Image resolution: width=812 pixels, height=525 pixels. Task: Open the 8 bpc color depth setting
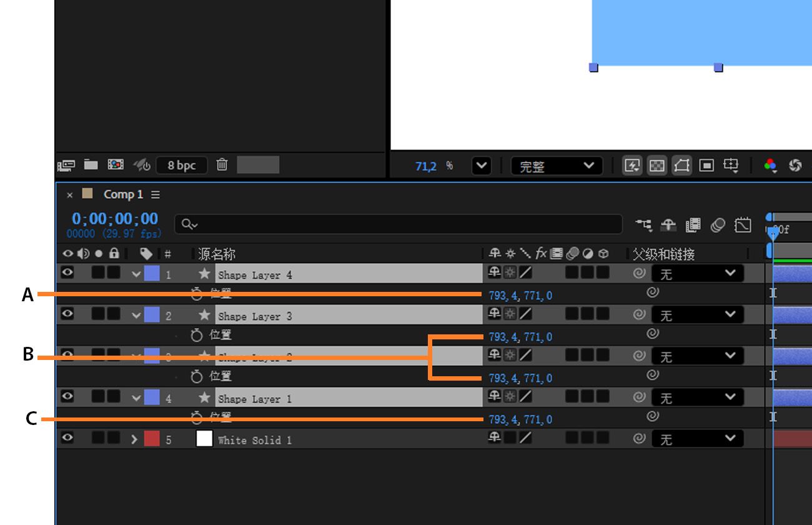181,165
